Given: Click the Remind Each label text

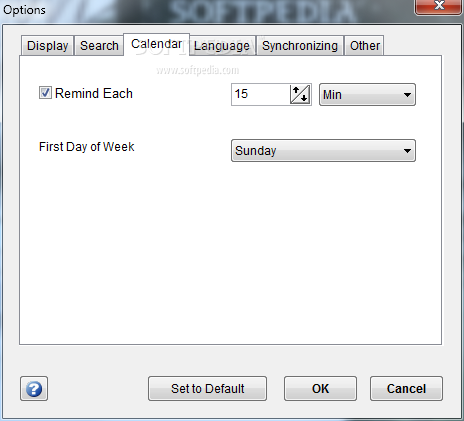Looking at the screenshot, I should [94, 93].
